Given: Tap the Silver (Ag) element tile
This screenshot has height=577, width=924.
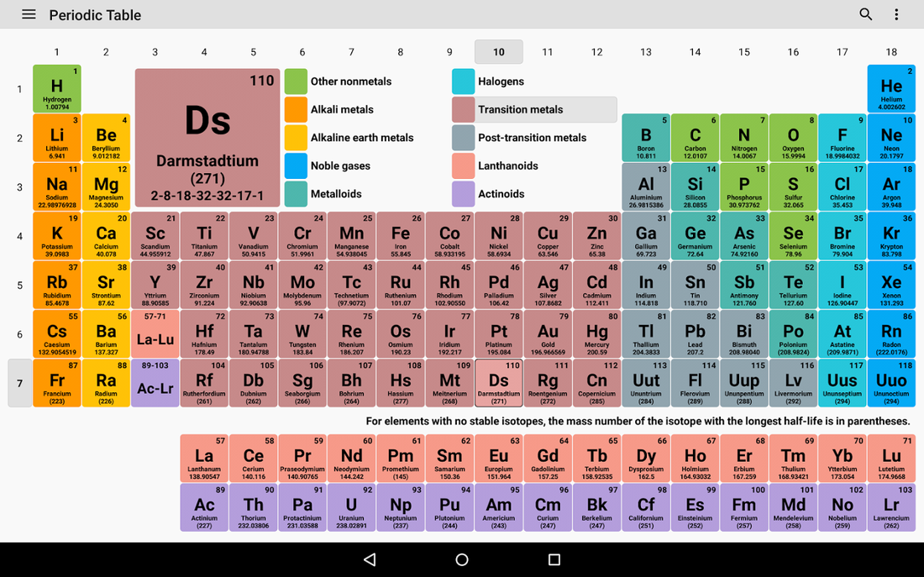Looking at the screenshot, I should click(x=548, y=286).
